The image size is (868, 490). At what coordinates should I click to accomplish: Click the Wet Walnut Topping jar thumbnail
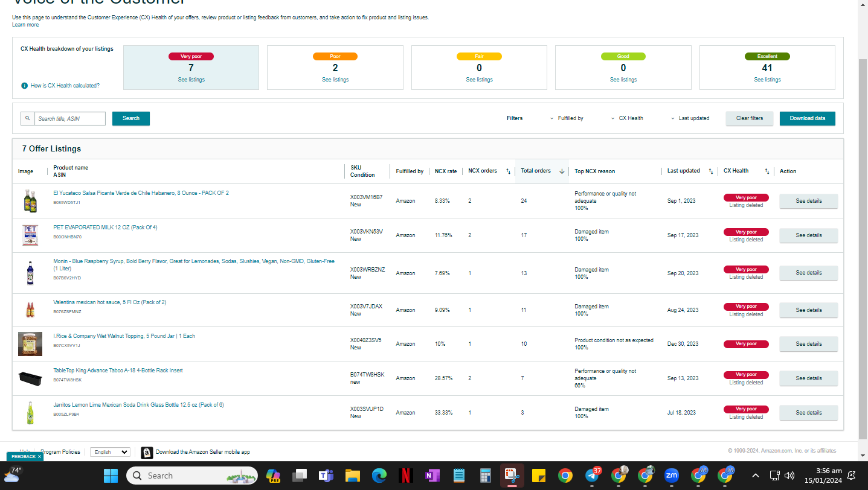coord(30,344)
